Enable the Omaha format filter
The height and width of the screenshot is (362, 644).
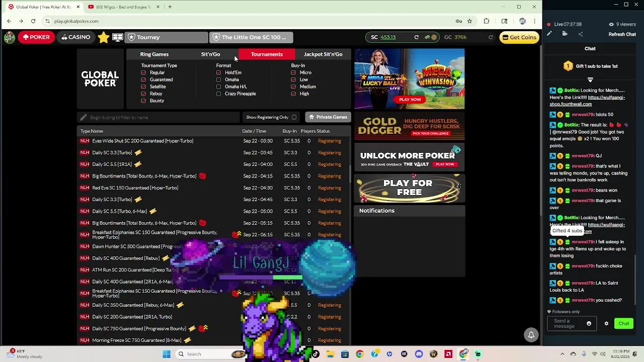pos(218,79)
